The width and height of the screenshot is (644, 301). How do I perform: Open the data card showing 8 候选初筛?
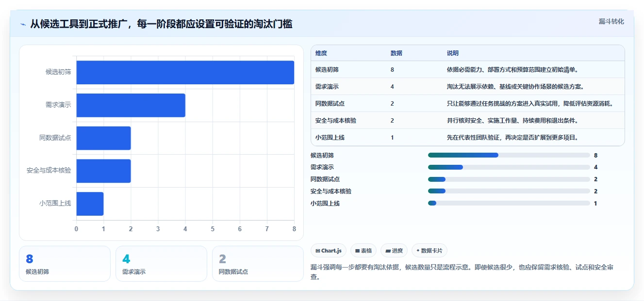(x=65, y=264)
